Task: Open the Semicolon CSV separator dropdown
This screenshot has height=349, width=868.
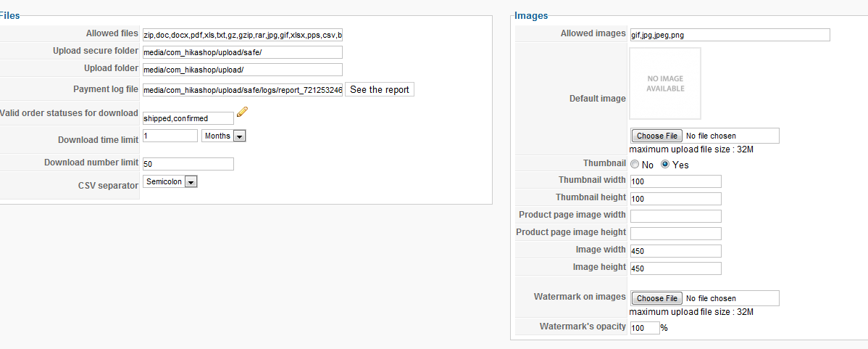Action: coord(170,181)
